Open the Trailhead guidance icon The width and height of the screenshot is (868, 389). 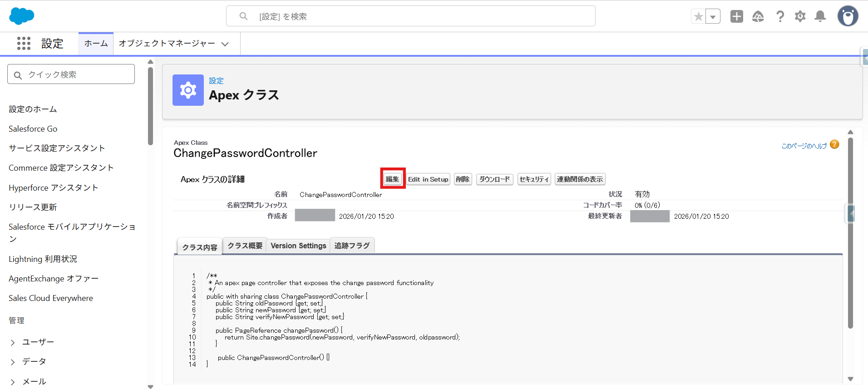758,17
